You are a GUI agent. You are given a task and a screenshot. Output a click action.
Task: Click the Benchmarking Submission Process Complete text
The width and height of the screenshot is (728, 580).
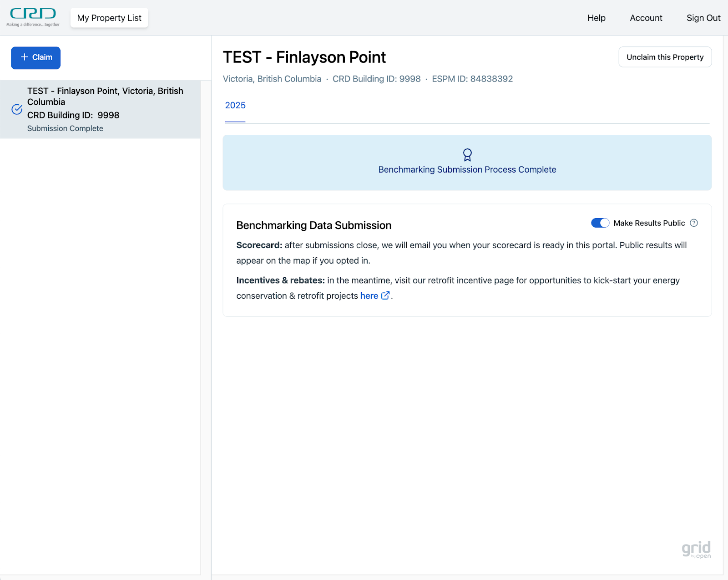click(467, 170)
